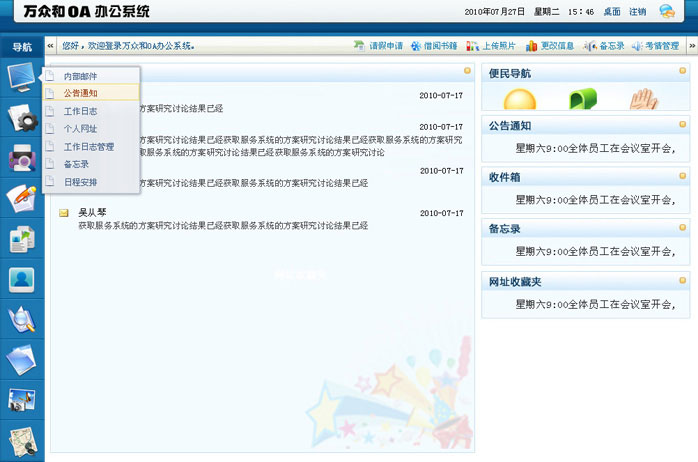Open the message from 吴从琴
The width and height of the screenshot is (698, 462).
(x=92, y=212)
